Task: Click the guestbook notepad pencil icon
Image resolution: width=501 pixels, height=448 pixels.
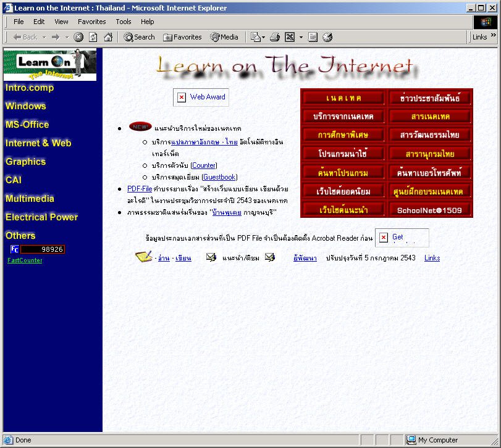Action: [x=143, y=257]
